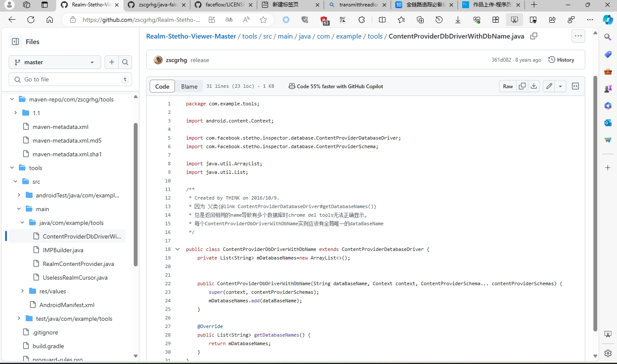Collapse the maven-repo/com/zscgrhg/tools folder

click(x=12, y=99)
